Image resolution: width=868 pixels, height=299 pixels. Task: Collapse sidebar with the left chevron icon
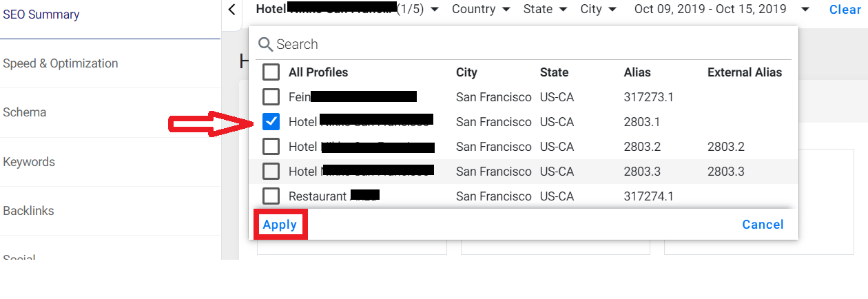pos(231,10)
